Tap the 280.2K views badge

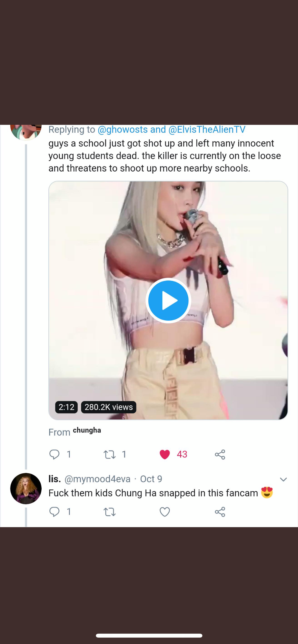pyautogui.click(x=109, y=407)
